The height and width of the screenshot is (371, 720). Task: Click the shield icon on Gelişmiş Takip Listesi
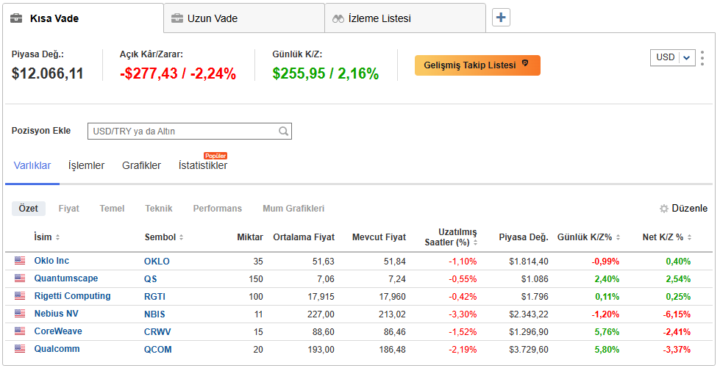click(525, 63)
